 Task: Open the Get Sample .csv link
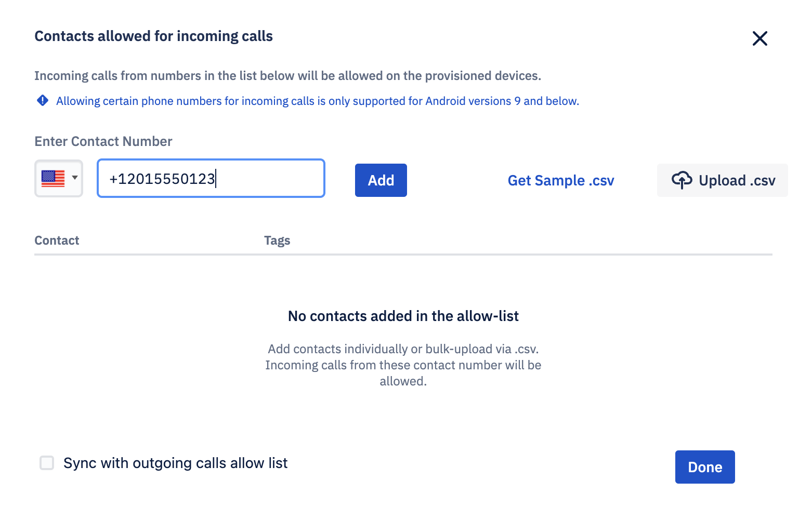[x=560, y=180]
